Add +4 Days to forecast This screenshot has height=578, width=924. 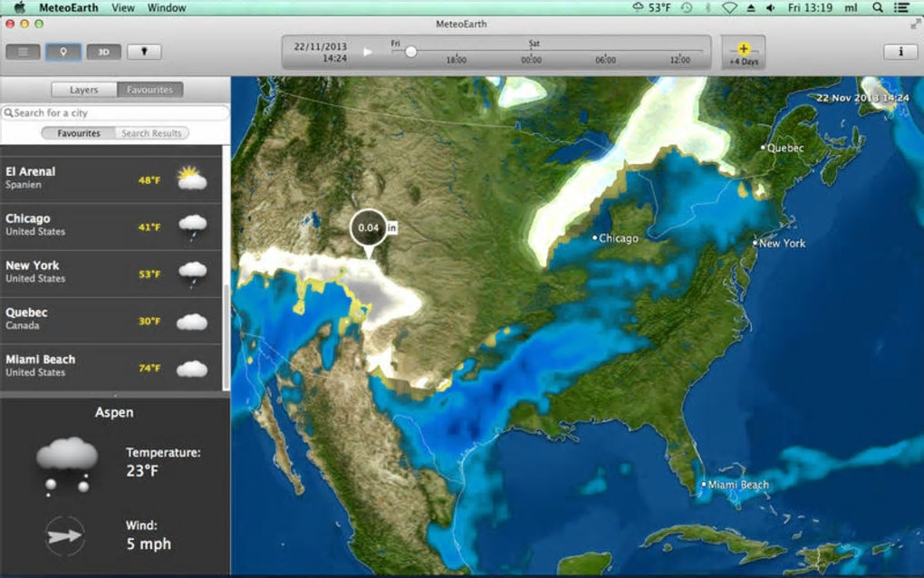744,53
